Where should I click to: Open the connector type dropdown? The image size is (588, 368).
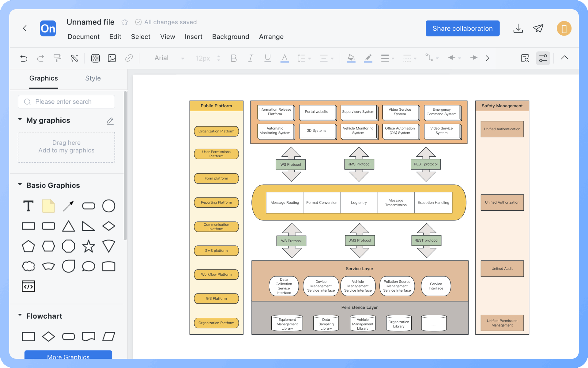[432, 58]
